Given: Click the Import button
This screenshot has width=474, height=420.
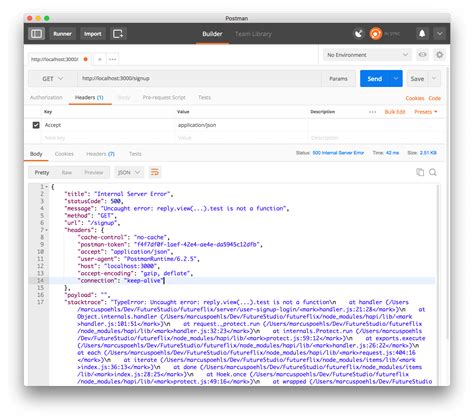Looking at the screenshot, I should tap(93, 34).
